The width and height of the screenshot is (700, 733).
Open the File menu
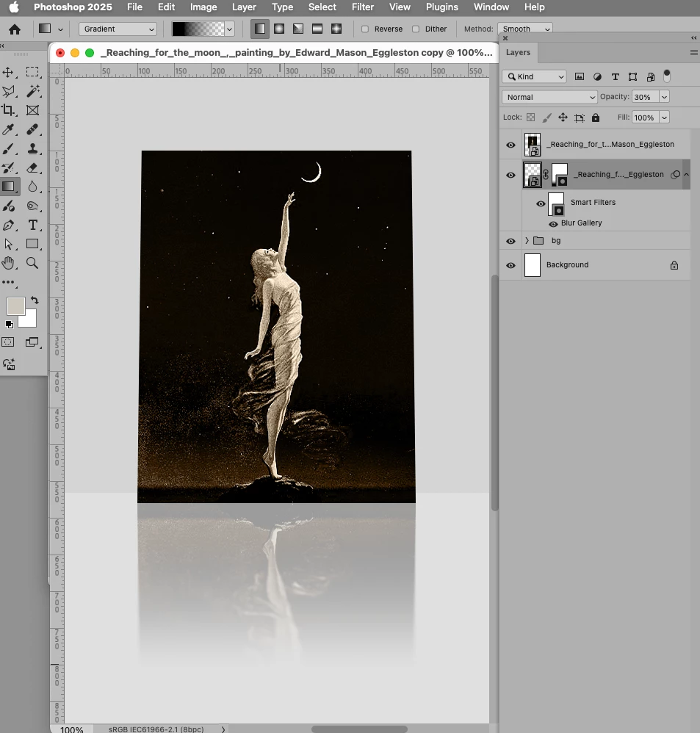(x=134, y=7)
